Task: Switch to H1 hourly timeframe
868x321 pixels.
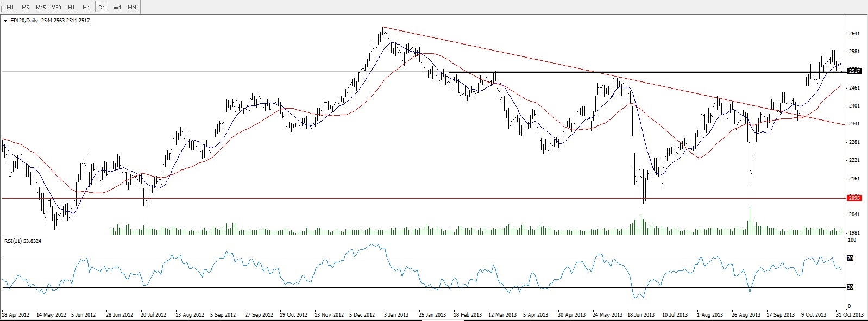Action: [x=71, y=7]
